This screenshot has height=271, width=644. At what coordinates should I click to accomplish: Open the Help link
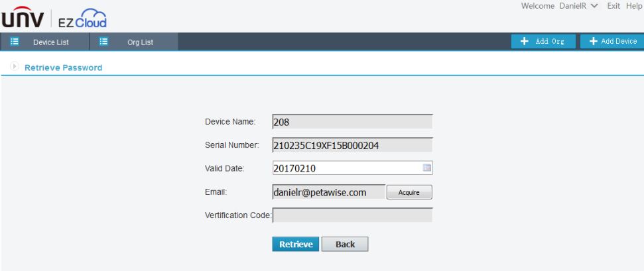[x=635, y=6]
